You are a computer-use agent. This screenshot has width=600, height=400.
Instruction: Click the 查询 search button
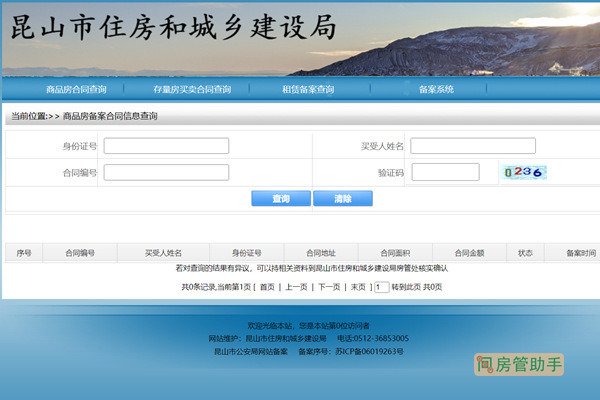coord(281,198)
